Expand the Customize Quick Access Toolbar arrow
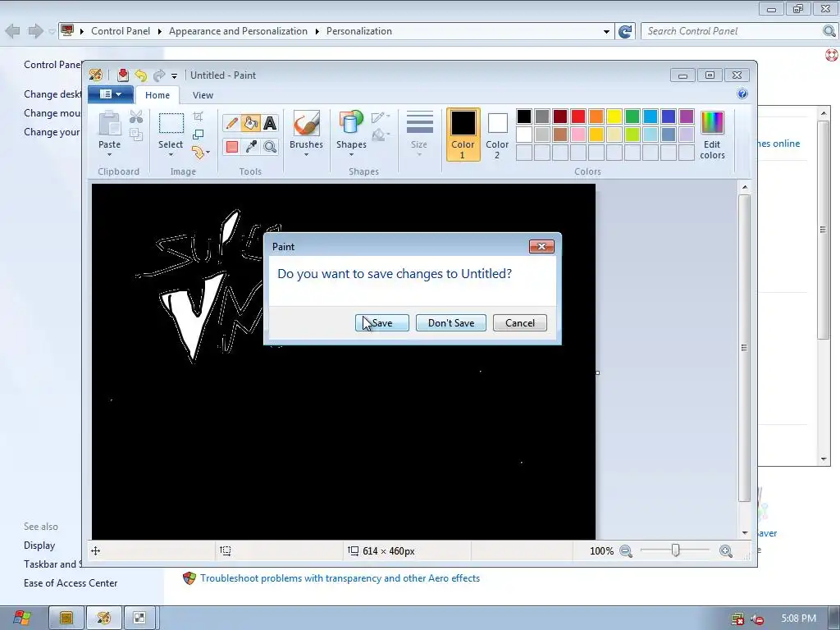 [174, 76]
